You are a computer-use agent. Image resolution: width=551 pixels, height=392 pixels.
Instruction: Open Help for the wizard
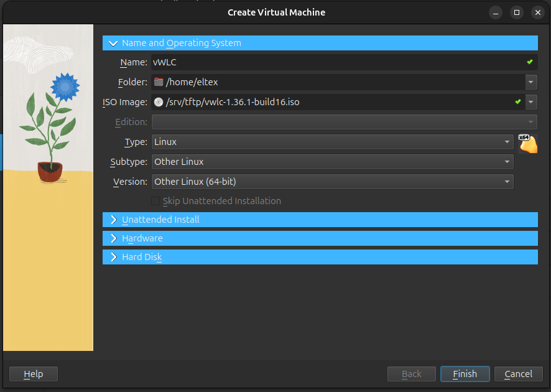[34, 374]
